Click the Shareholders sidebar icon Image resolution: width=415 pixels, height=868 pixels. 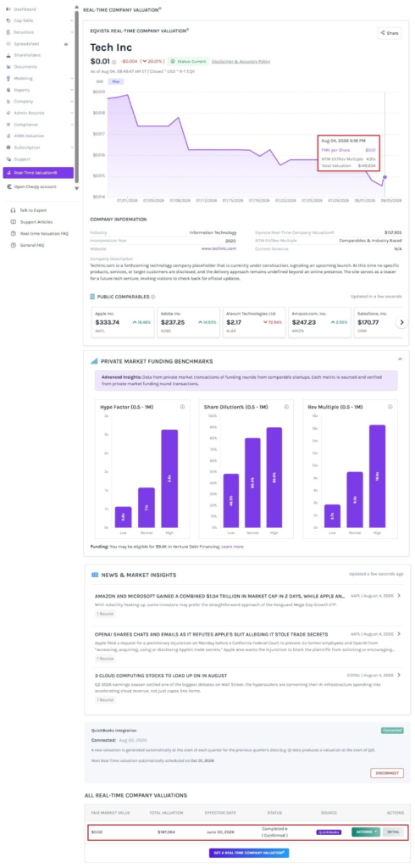click(x=8, y=55)
